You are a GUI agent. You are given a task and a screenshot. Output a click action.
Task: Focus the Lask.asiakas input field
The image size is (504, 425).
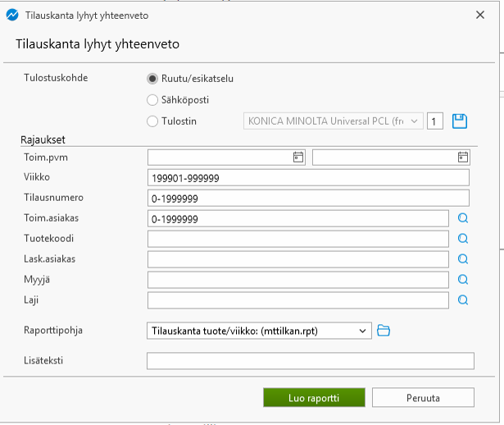coord(298,259)
